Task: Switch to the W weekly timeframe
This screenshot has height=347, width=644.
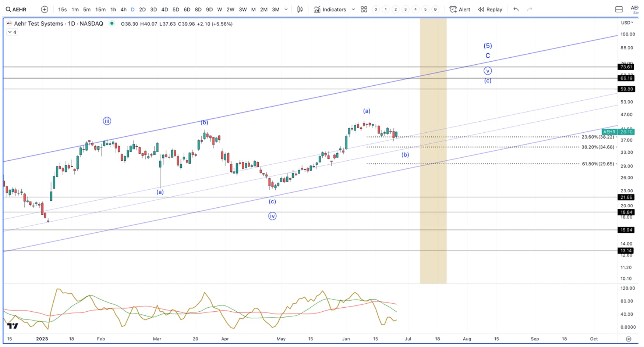Action: [x=220, y=10]
